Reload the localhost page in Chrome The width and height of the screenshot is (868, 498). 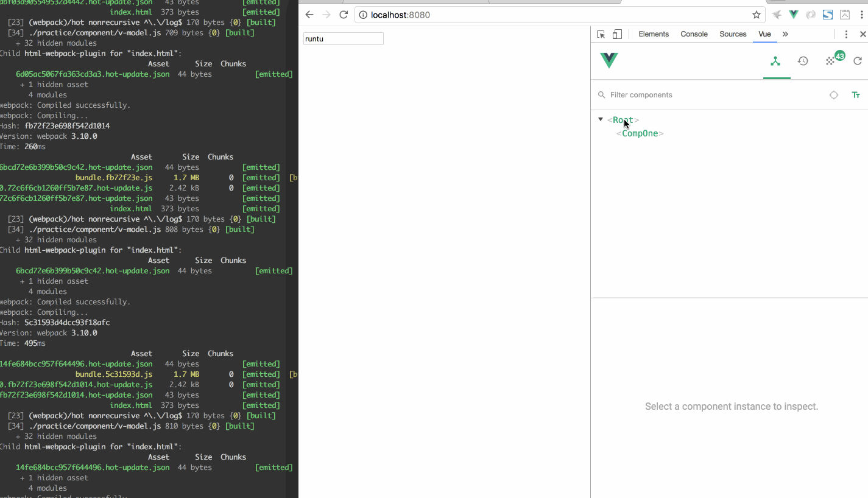pyautogui.click(x=344, y=15)
